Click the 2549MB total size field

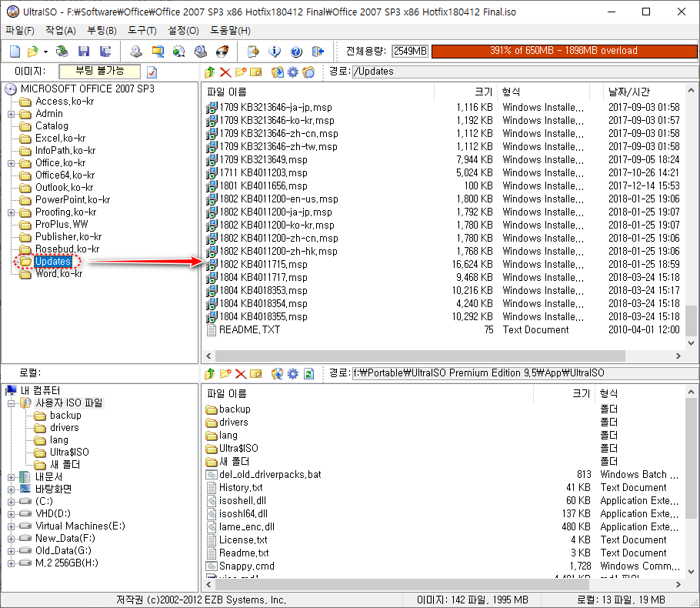pos(410,52)
